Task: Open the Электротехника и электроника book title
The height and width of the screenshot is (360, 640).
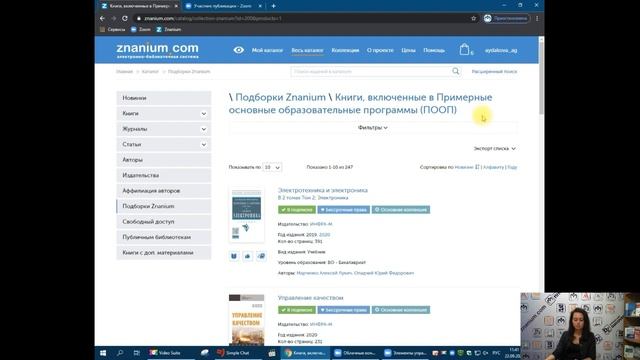Action: (x=322, y=190)
